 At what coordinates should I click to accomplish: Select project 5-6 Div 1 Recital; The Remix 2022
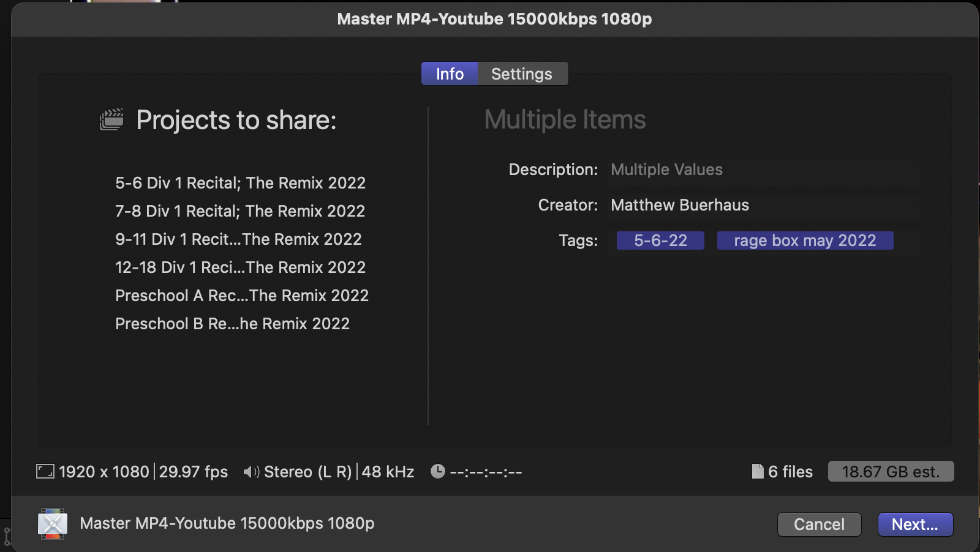tap(241, 182)
